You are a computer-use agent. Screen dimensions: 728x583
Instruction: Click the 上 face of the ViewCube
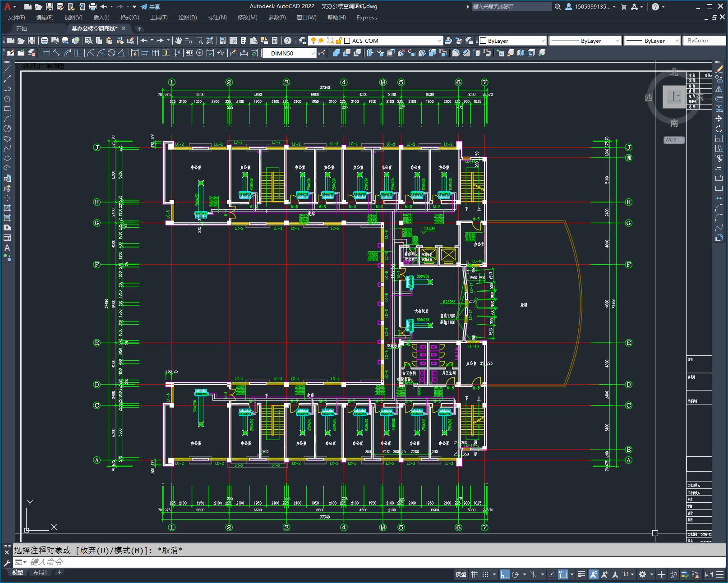tap(674, 96)
